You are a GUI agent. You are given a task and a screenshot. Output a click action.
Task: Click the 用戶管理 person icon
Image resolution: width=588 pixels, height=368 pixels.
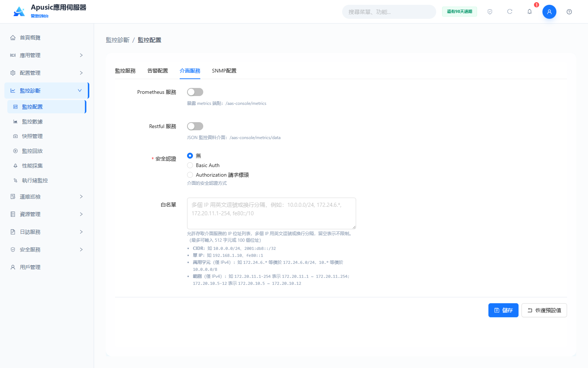point(13,267)
